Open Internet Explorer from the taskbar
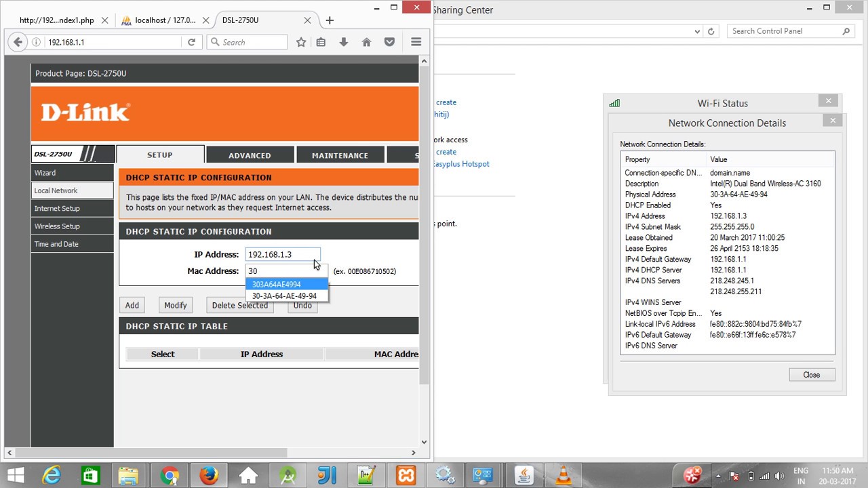The width and height of the screenshot is (868, 488). pyautogui.click(x=52, y=476)
